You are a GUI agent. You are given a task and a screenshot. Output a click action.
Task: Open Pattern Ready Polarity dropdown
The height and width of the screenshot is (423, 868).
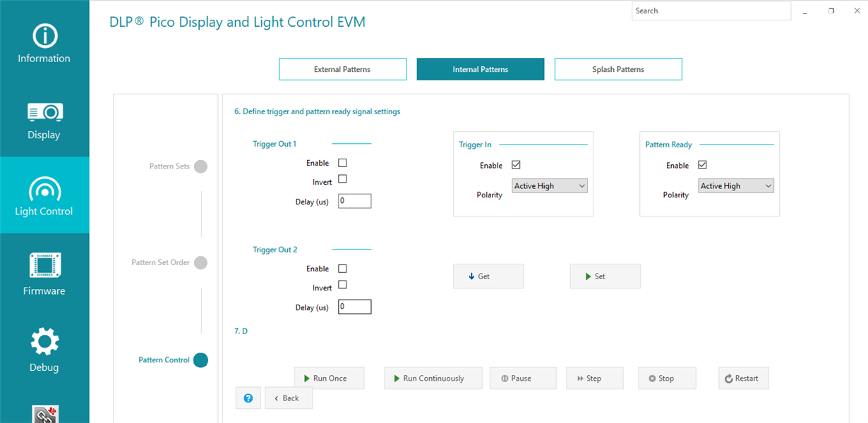(x=736, y=186)
